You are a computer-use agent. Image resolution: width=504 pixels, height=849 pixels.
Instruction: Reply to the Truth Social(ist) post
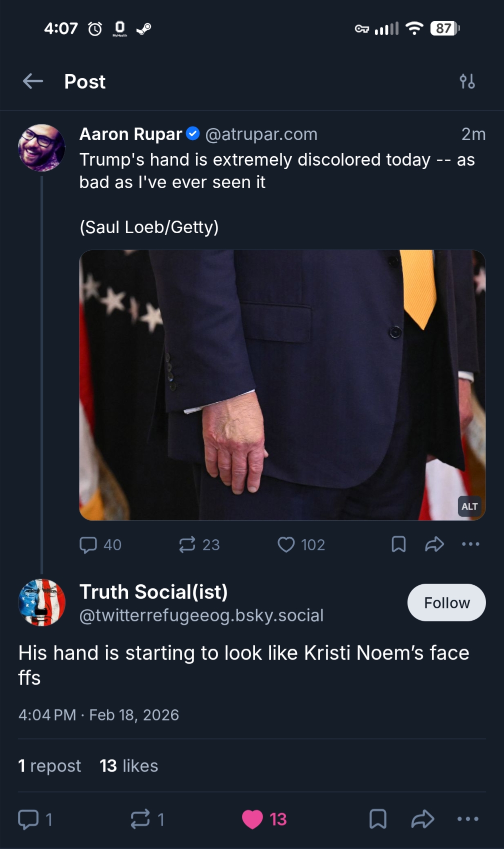28,819
